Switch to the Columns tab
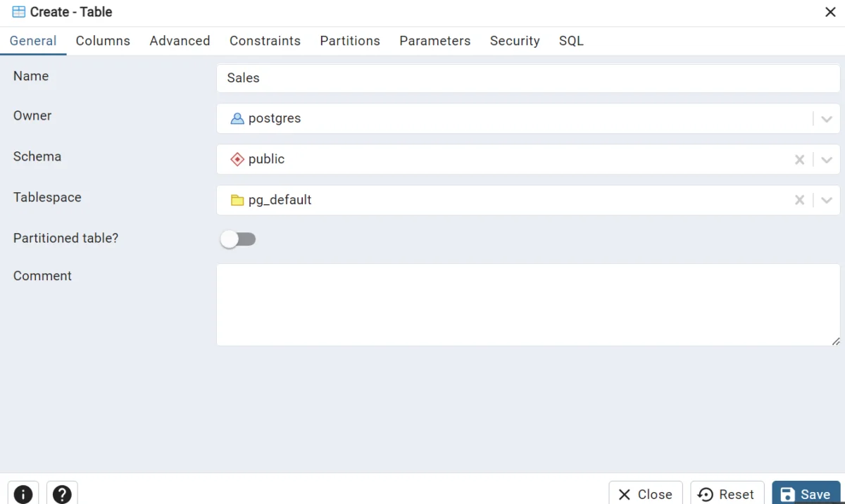This screenshot has height=504, width=845. pyautogui.click(x=103, y=41)
